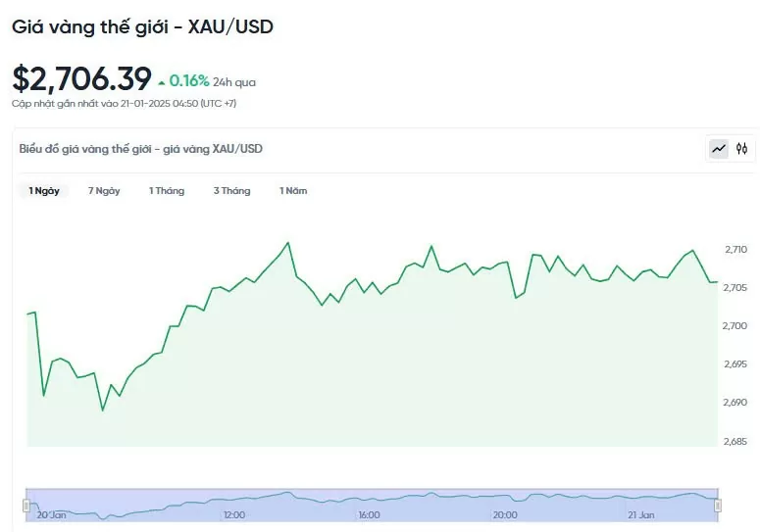Click the 20 Jan label in navigator

click(52, 514)
